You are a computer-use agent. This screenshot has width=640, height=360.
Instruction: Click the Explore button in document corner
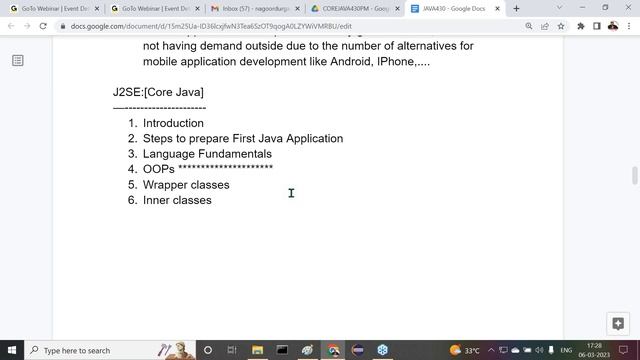pos(618,324)
